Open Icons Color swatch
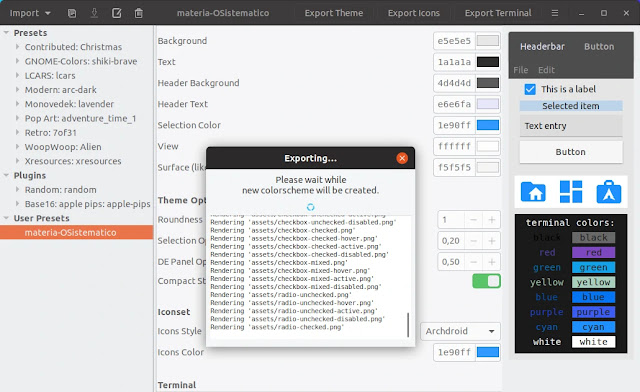Screen dimensions: 640x392 488,352
